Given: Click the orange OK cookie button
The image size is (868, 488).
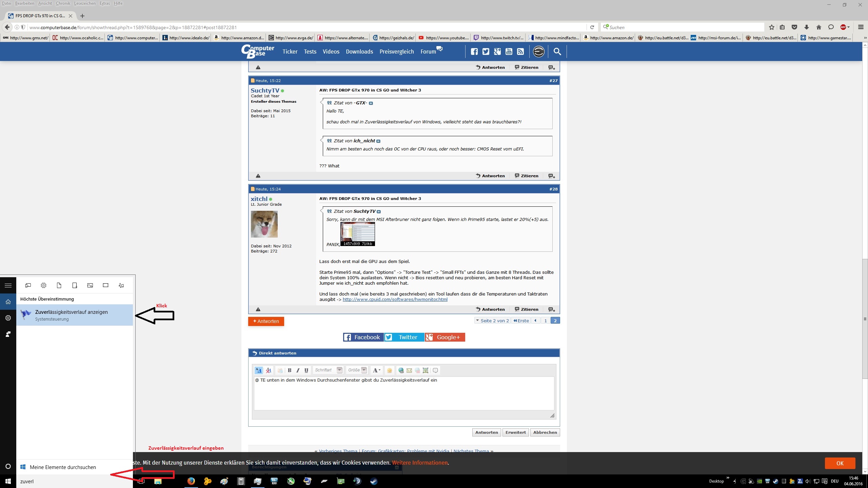Looking at the screenshot, I should 840,463.
